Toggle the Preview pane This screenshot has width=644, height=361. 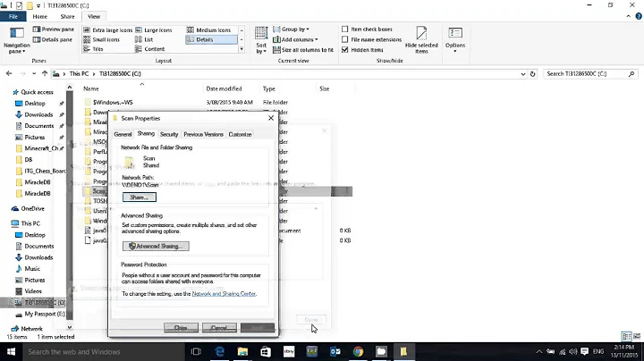pyautogui.click(x=54, y=29)
